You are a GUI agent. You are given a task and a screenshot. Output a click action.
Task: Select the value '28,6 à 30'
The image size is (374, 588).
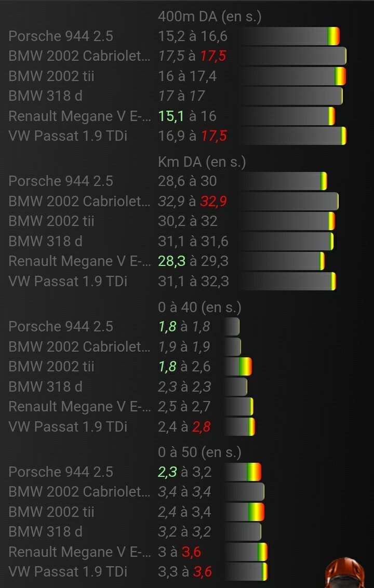tap(188, 181)
